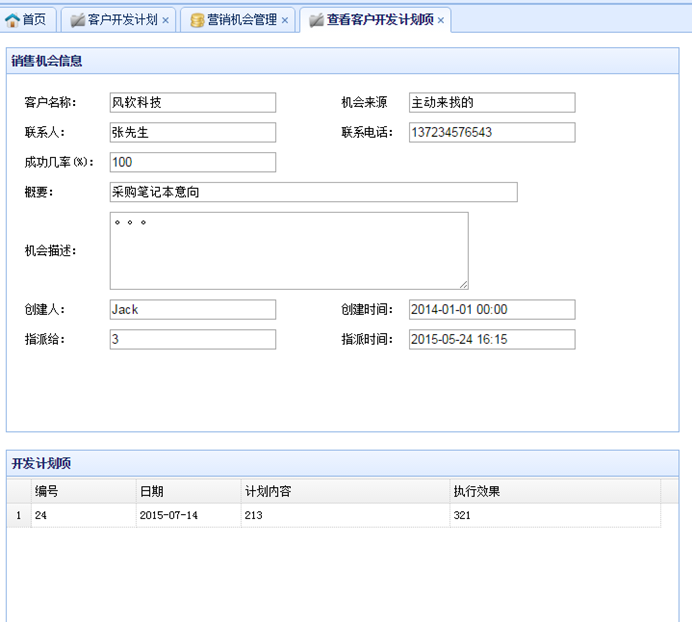Click the 机会描述 label

pos(50,251)
